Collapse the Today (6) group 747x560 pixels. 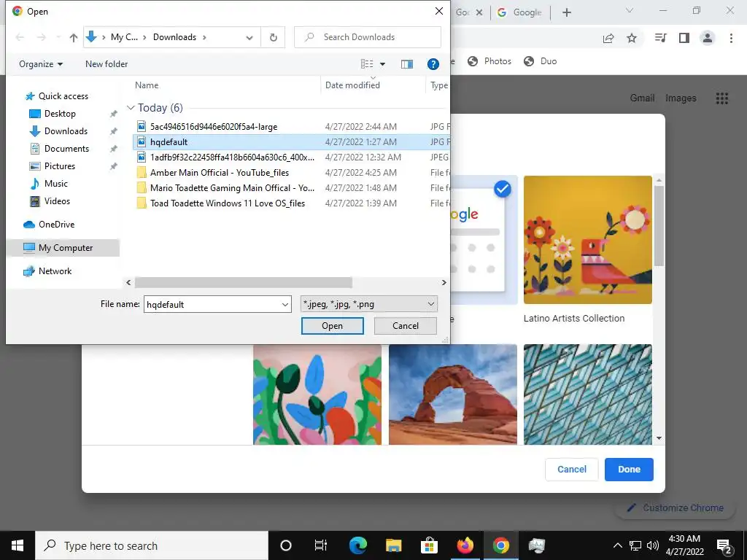point(131,108)
